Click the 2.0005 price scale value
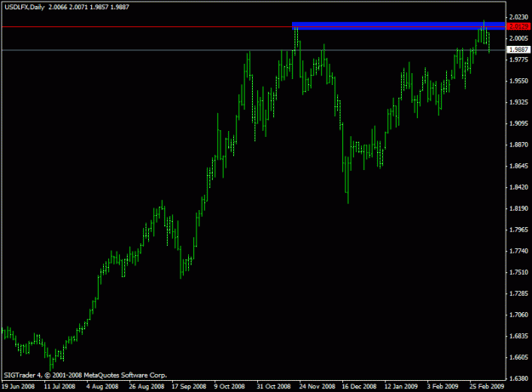This screenshot has height=392, width=532. pyautogui.click(x=518, y=38)
